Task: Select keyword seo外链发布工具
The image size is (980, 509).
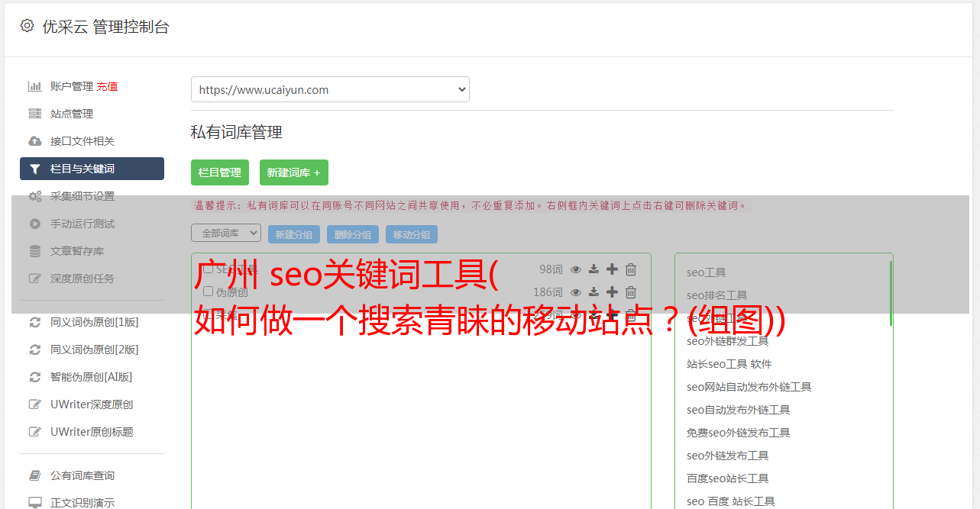Action: (x=728, y=456)
